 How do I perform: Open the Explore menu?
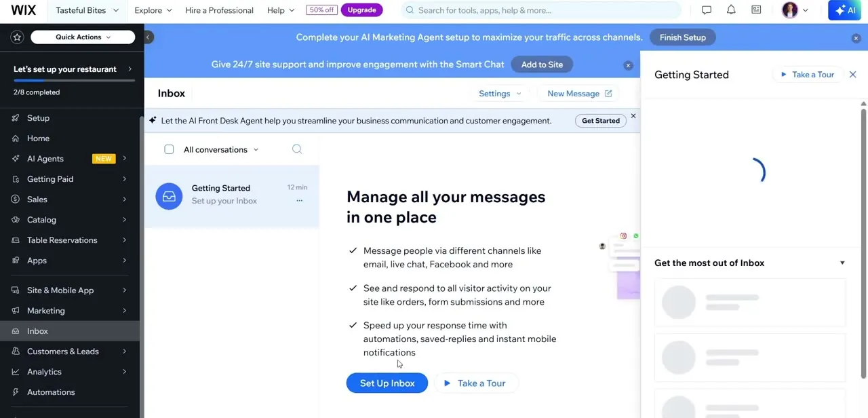point(153,10)
